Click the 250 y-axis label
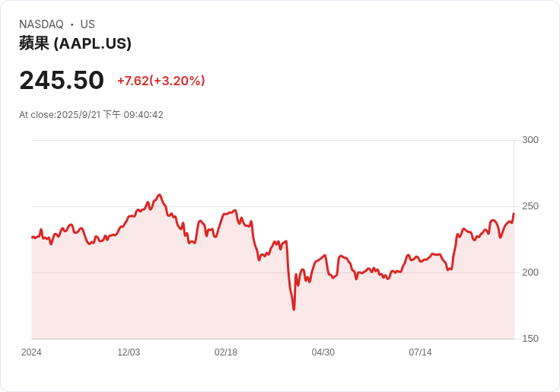Screen dimensions: 560x392 click(530, 206)
